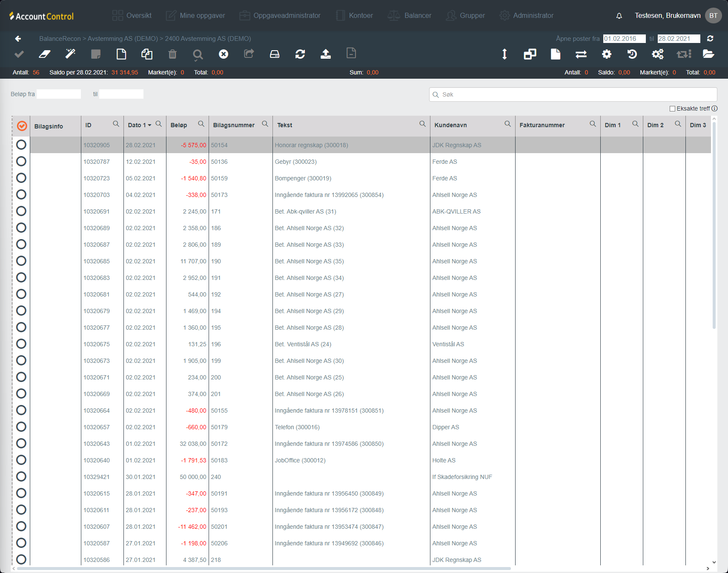Select the row with ID 10320787

point(21,162)
